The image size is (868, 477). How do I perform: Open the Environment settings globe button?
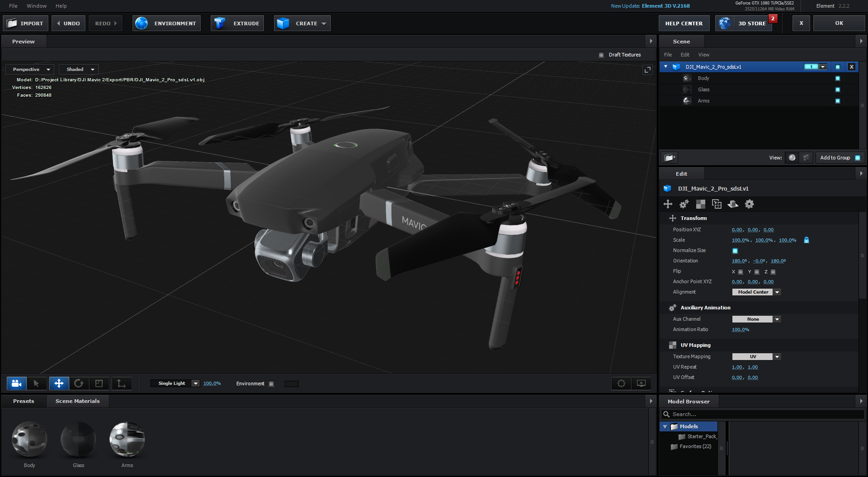[166, 23]
